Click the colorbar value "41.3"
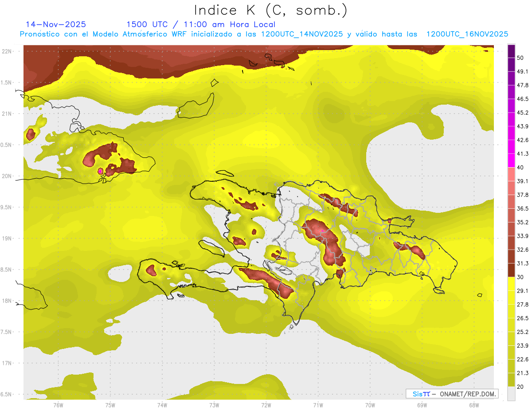532x411 pixels. (523, 154)
